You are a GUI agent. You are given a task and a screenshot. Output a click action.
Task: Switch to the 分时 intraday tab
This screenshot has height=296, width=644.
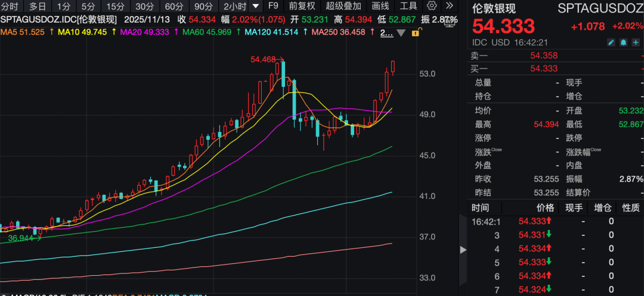point(10,6)
